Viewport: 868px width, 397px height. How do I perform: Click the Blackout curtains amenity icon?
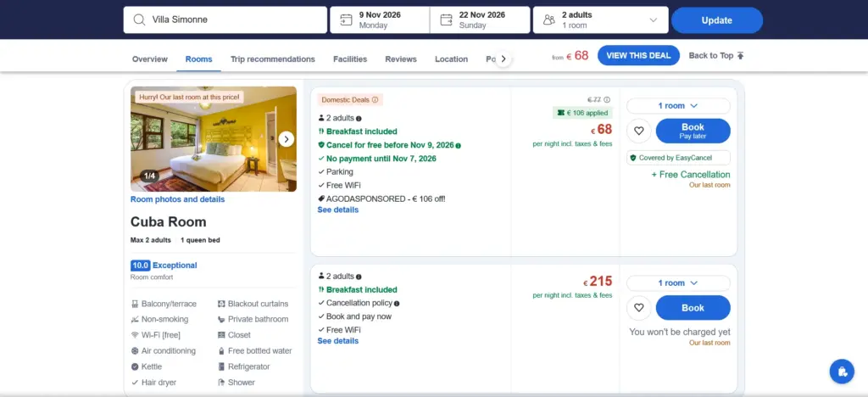[x=221, y=304]
